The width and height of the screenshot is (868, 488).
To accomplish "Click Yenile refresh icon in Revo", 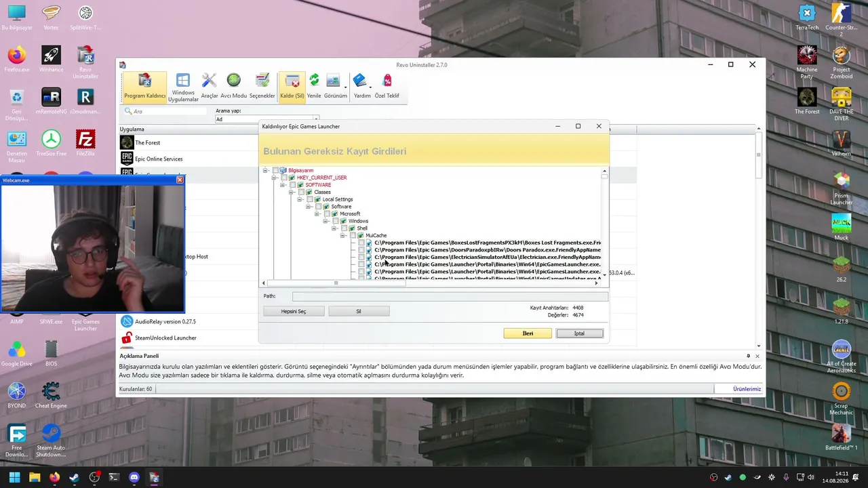I will click(314, 87).
